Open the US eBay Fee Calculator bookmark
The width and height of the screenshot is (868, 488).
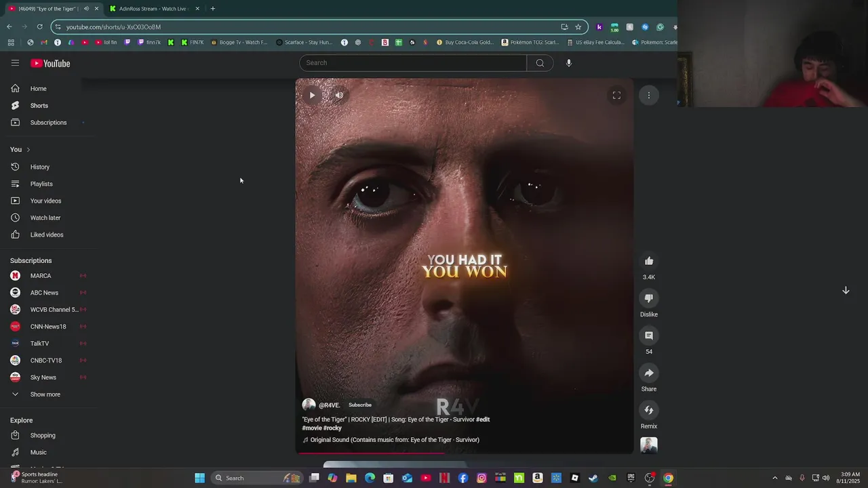(595, 42)
